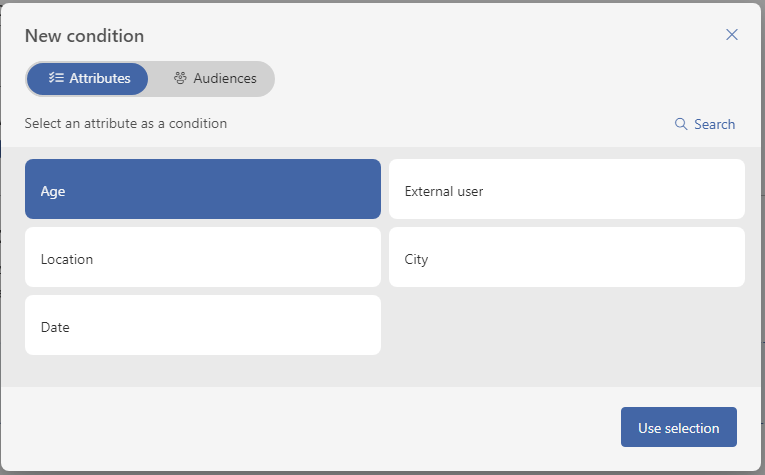Image resolution: width=765 pixels, height=475 pixels.
Task: Confirm with the Use selection button
Action: pos(679,427)
